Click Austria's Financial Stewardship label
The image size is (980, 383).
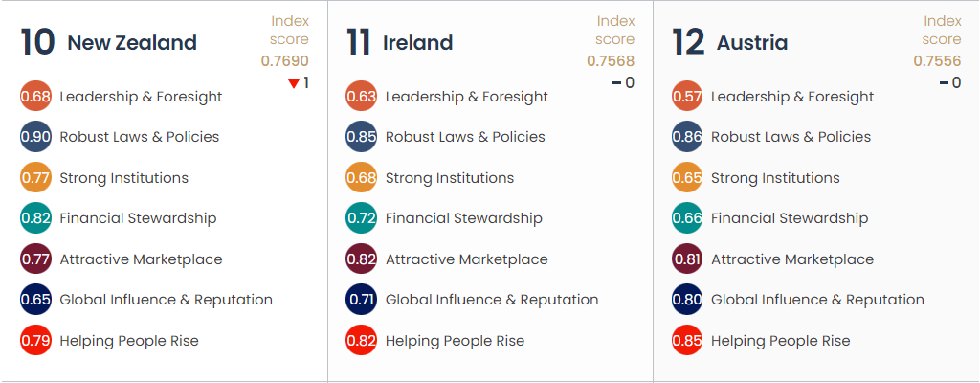point(790,218)
